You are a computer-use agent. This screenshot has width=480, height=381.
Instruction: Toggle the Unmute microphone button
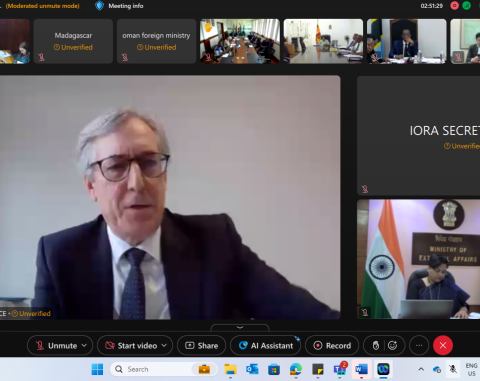[56, 345]
